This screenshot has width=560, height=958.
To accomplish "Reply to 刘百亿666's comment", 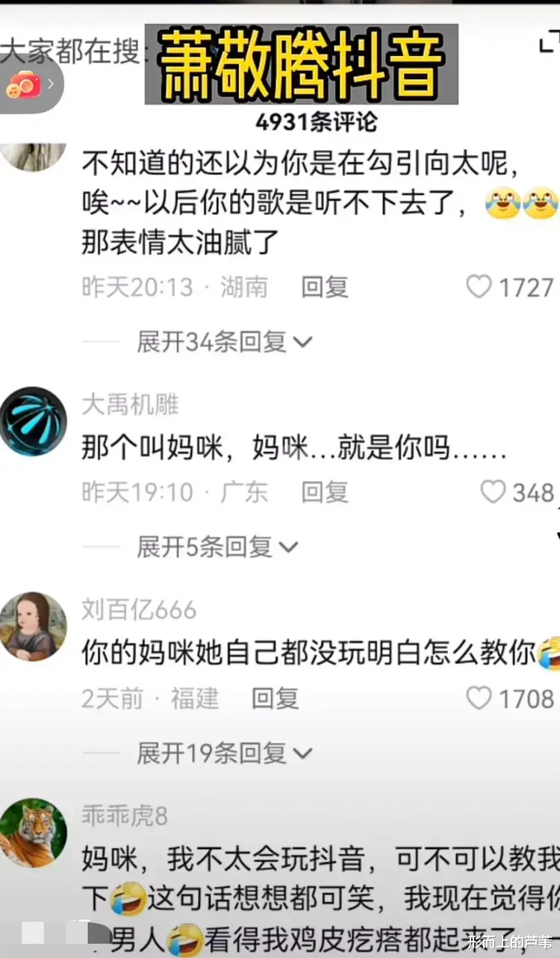I will coord(276,697).
